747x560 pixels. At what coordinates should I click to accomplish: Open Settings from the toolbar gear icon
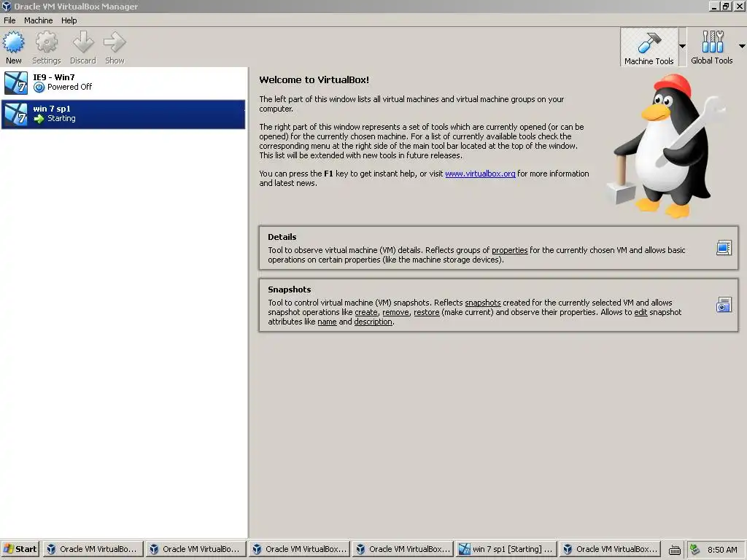46,42
